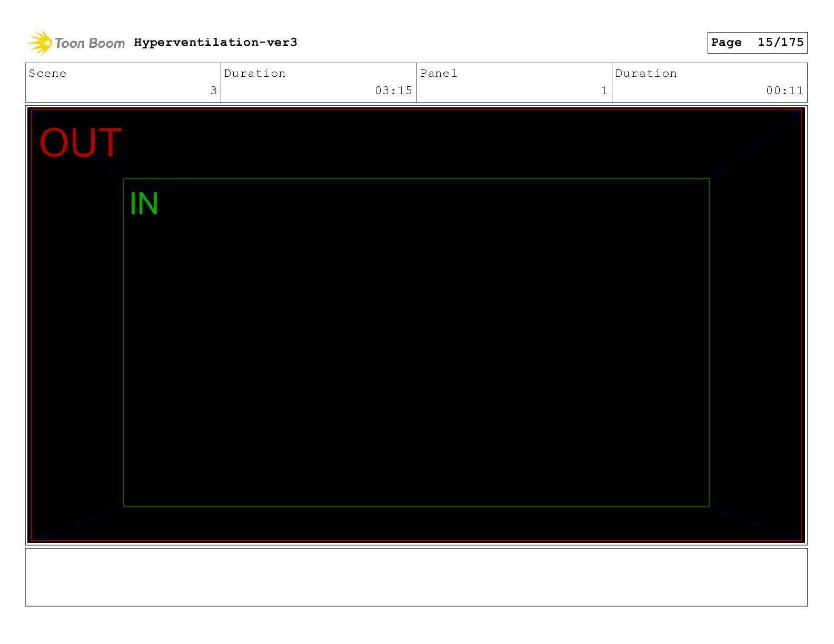Click the empty notes box below the panel
834x644 pixels.
point(416,577)
